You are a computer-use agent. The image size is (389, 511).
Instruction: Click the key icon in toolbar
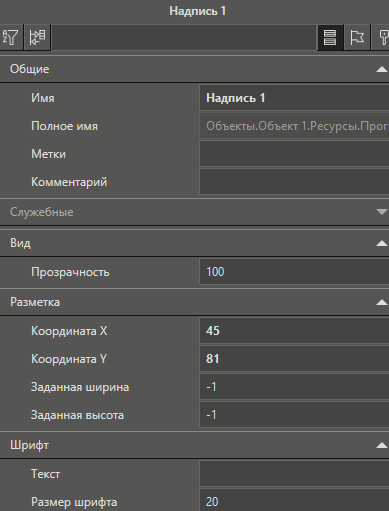coord(382,37)
